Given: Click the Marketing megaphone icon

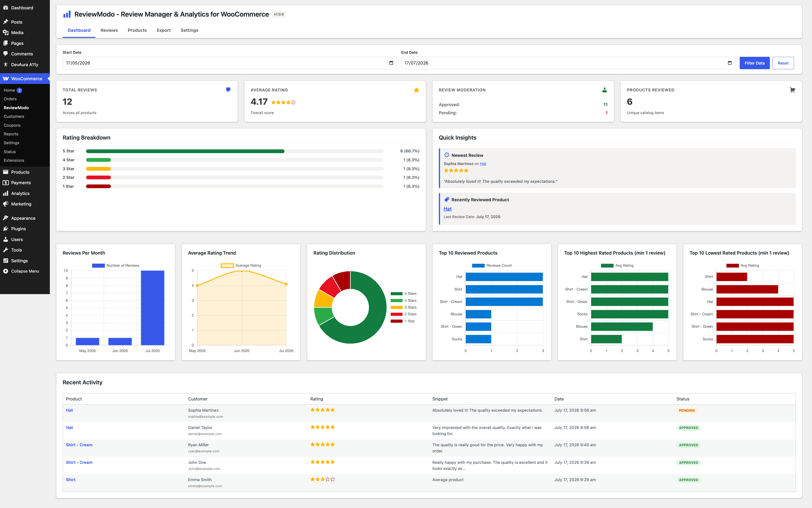Looking at the screenshot, I should (x=6, y=204).
